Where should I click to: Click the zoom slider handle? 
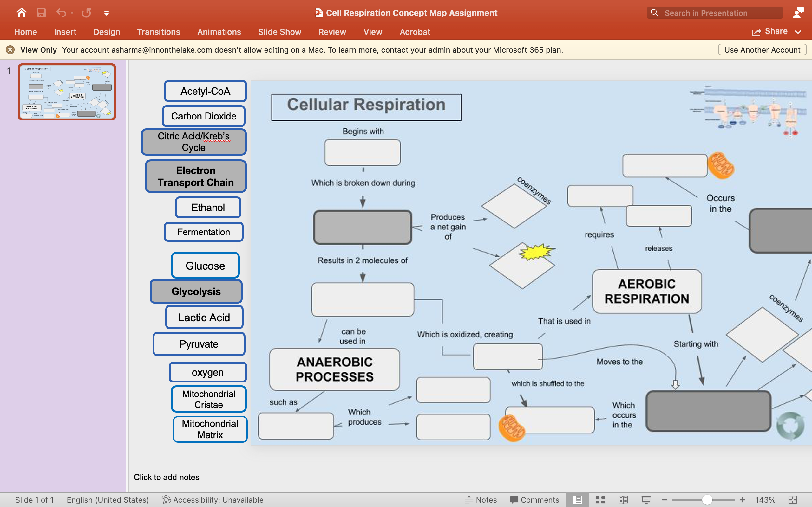[x=707, y=500]
